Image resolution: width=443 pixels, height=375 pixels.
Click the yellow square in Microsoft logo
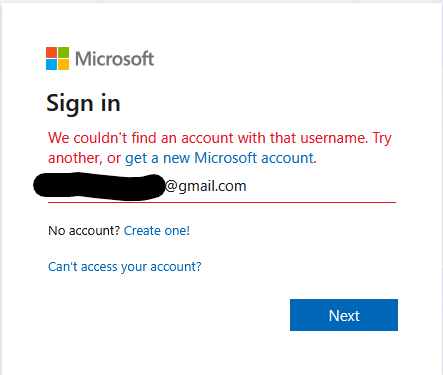coord(63,65)
